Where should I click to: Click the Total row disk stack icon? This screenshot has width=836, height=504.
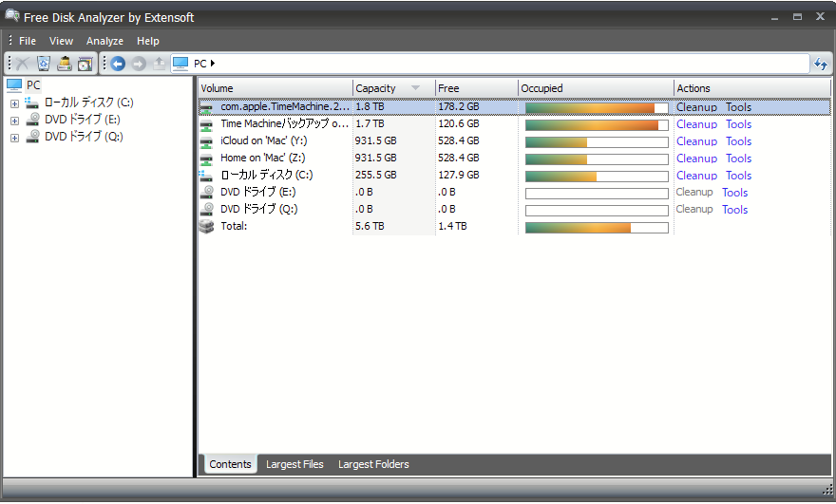pos(206,227)
